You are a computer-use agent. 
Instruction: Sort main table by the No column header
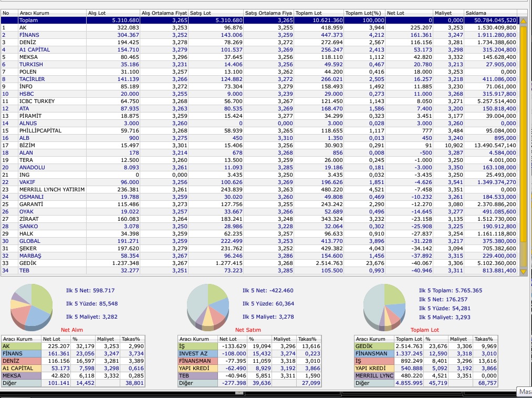click(9, 13)
